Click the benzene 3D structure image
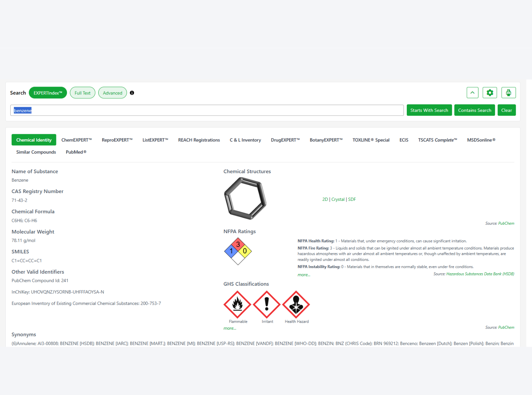The height and width of the screenshot is (395, 532). click(x=245, y=198)
